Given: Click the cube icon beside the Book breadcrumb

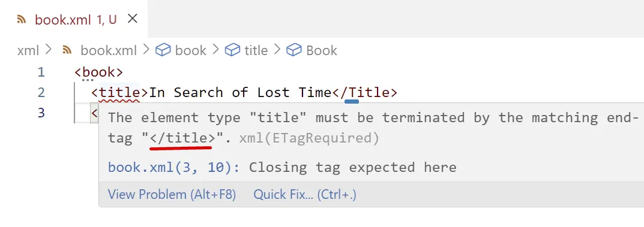Looking at the screenshot, I should pos(294,50).
